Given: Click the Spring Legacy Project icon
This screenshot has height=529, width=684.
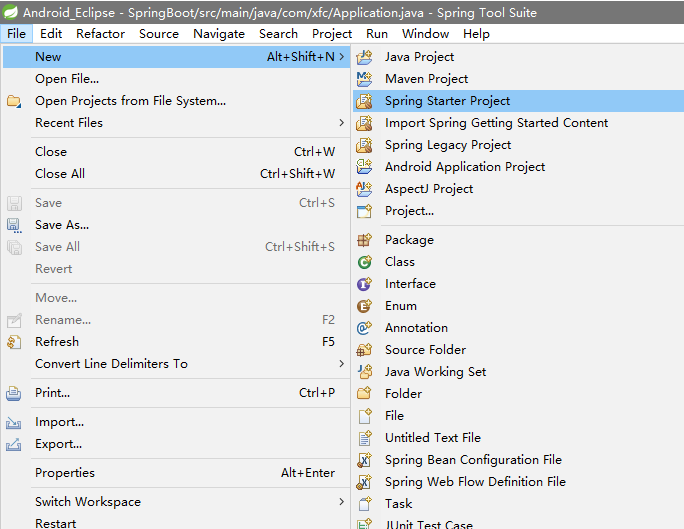Looking at the screenshot, I should click(364, 145).
